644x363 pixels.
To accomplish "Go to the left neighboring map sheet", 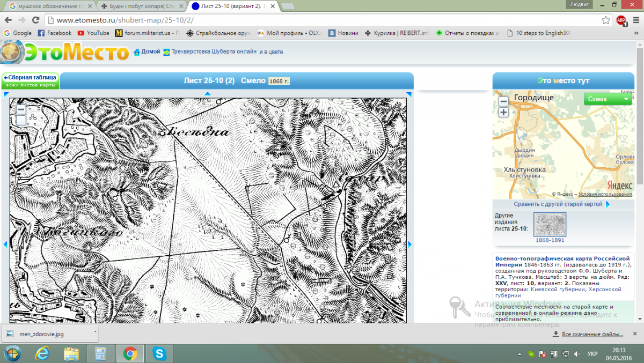I will click(x=5, y=245).
